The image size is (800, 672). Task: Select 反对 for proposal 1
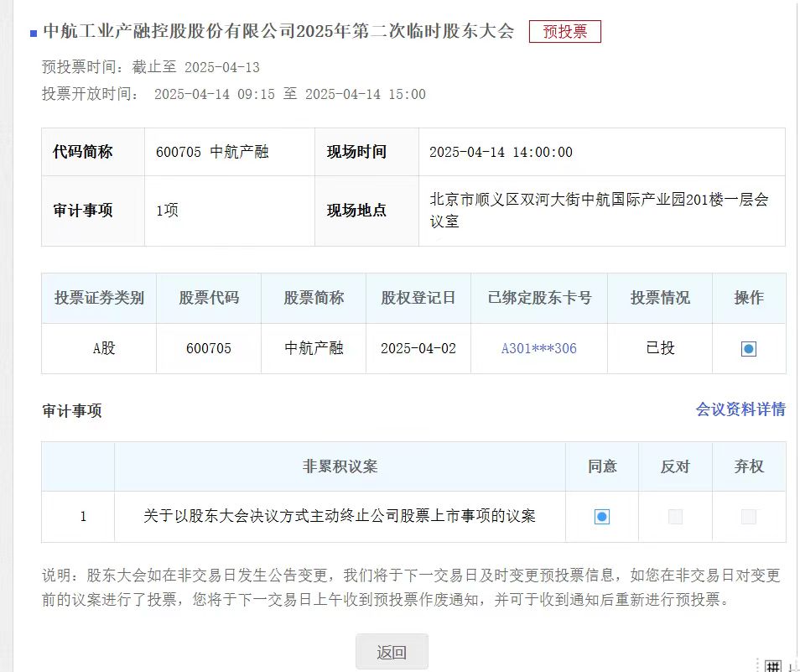[675, 517]
